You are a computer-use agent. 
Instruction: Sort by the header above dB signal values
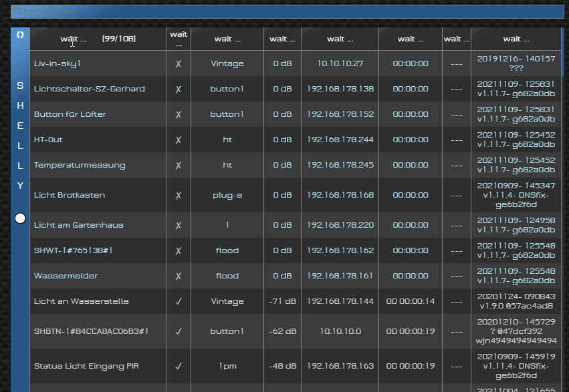point(282,39)
